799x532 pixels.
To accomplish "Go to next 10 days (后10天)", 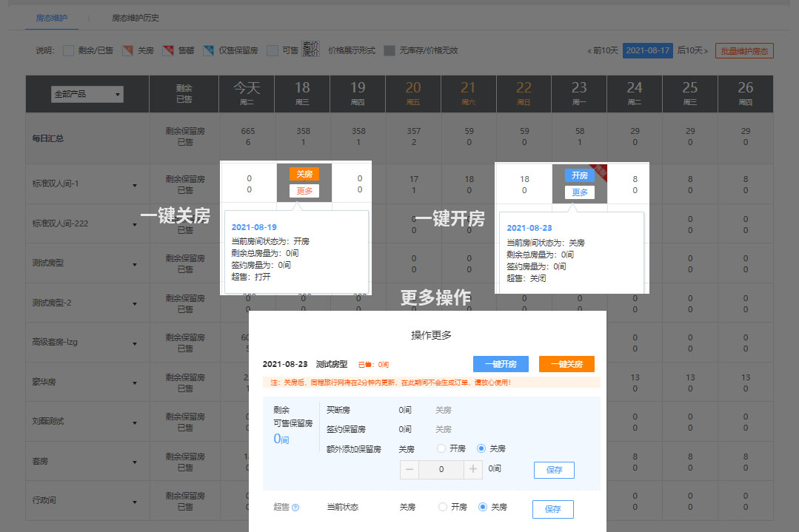I will [692, 51].
